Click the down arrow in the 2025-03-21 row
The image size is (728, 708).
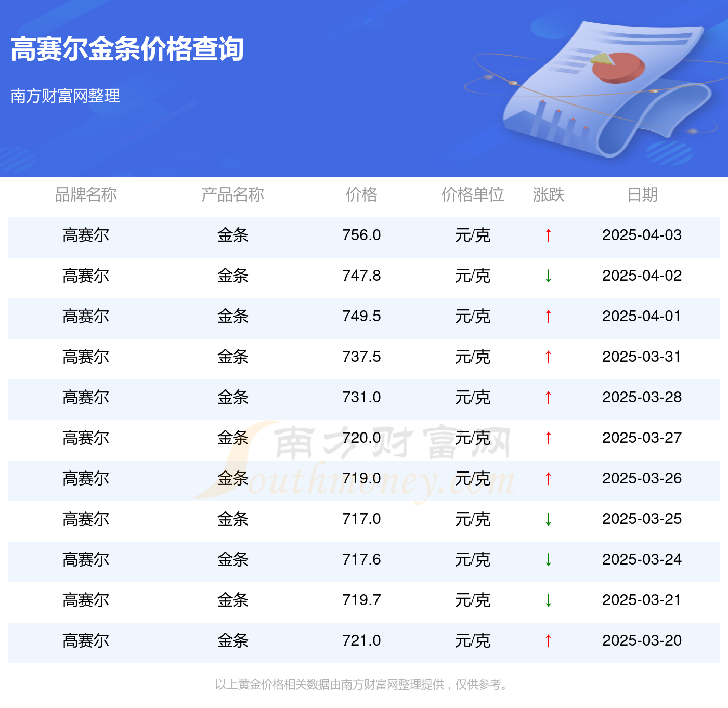548,600
